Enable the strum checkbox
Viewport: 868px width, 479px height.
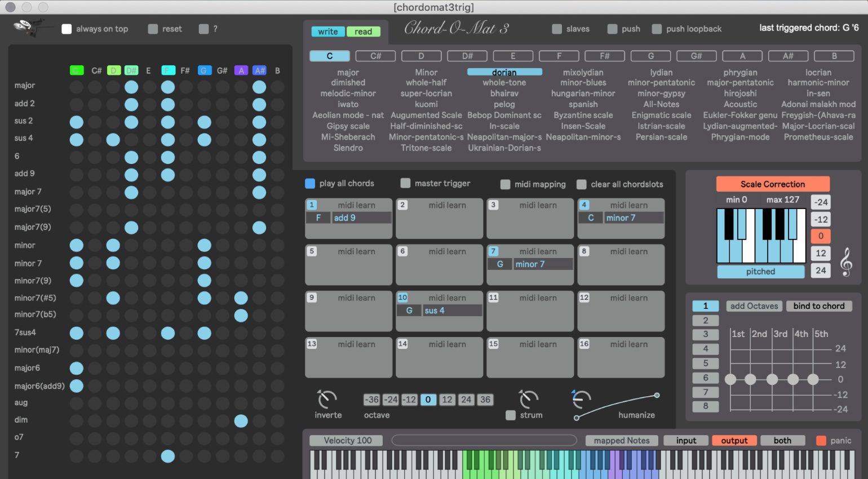click(511, 415)
